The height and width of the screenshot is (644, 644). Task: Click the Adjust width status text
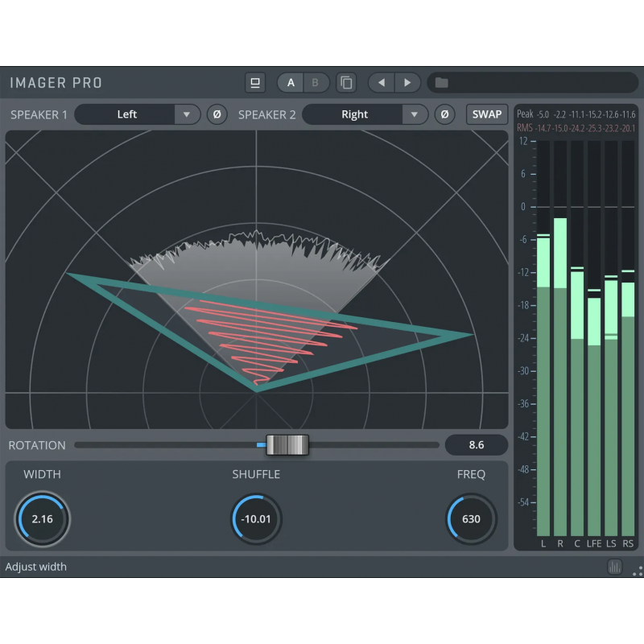tap(36, 567)
